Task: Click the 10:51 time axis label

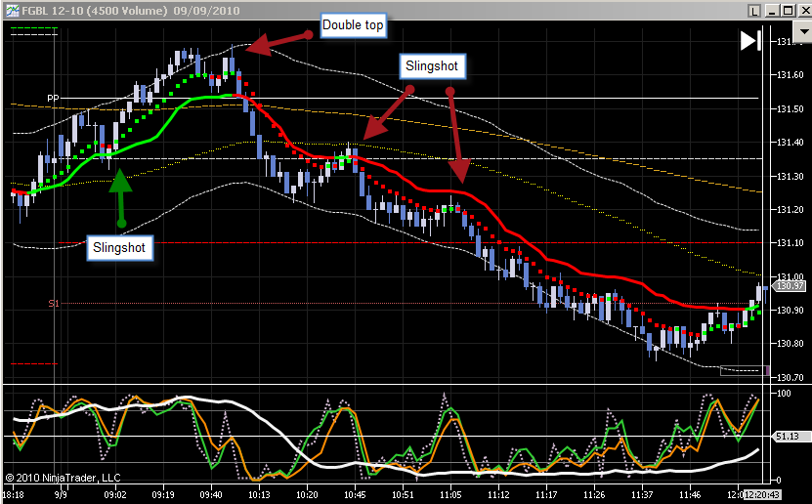Action: pyautogui.click(x=403, y=495)
